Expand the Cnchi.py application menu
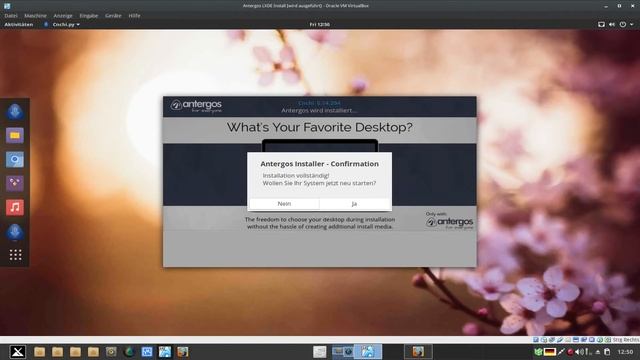 62,24
